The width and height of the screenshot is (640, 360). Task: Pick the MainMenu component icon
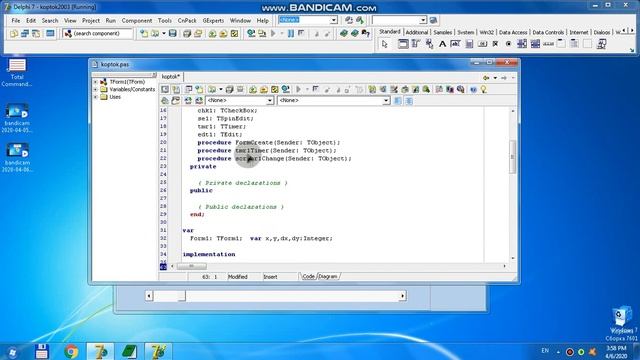tap(416, 44)
